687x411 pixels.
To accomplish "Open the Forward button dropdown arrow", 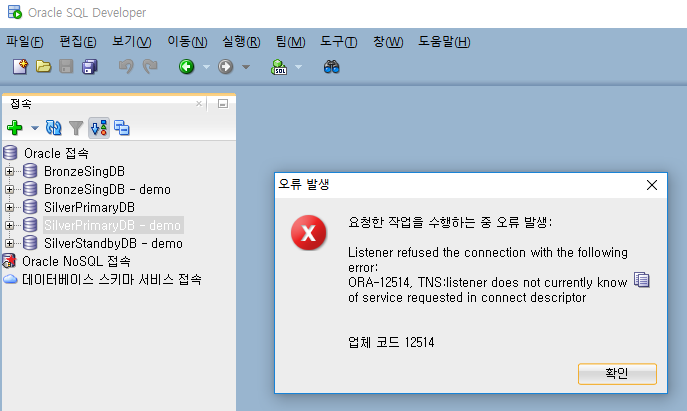I will point(246,67).
